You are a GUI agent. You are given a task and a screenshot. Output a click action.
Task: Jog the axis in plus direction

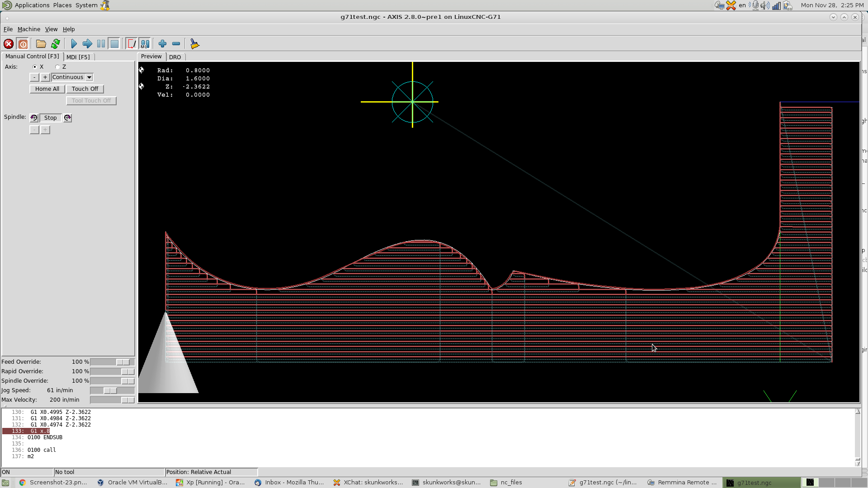tap(45, 77)
